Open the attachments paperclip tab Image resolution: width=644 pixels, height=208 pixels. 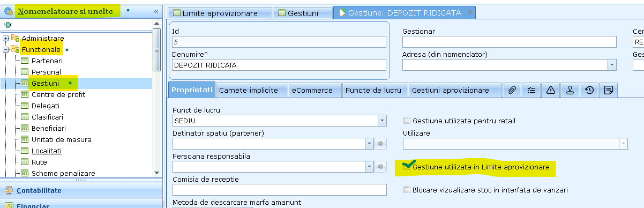coord(512,90)
